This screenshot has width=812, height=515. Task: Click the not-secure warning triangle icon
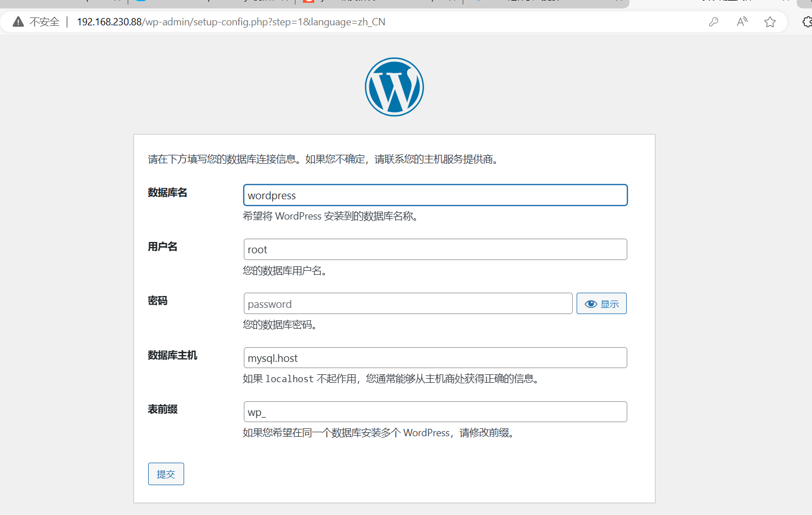click(x=19, y=22)
